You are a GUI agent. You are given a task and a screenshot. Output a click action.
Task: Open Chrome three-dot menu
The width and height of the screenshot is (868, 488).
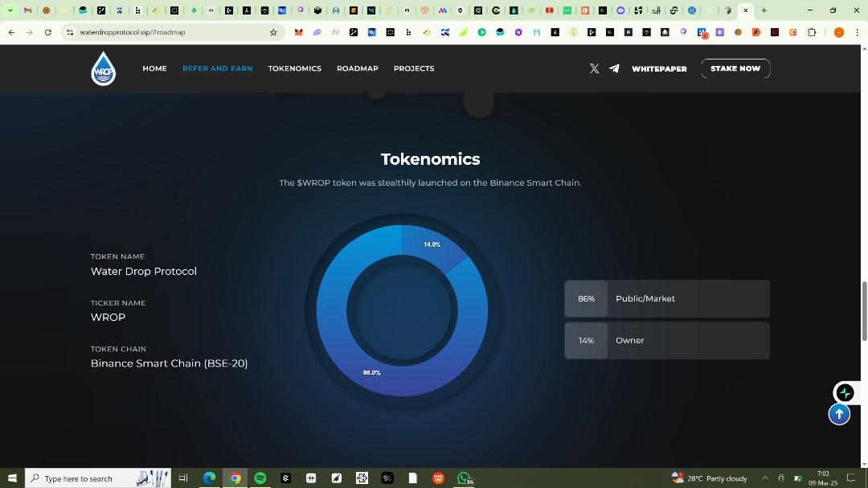click(858, 32)
